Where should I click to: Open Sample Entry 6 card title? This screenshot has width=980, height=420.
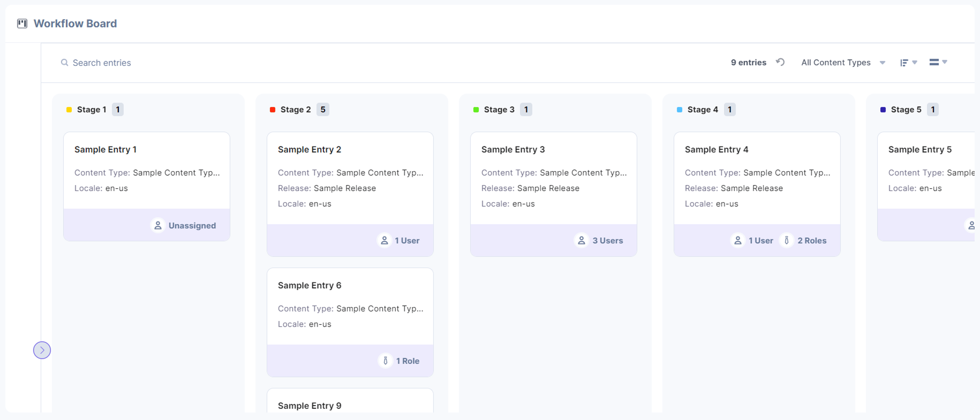pyautogui.click(x=309, y=285)
